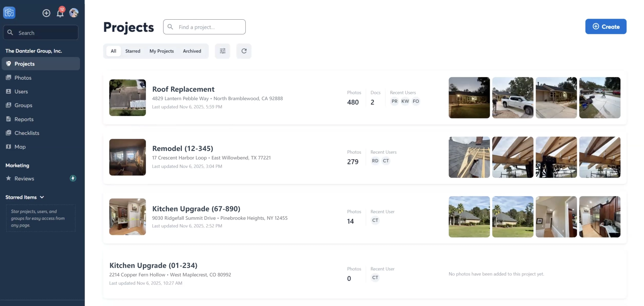Select the Archived tab
The height and width of the screenshot is (306, 644).
coord(192,51)
